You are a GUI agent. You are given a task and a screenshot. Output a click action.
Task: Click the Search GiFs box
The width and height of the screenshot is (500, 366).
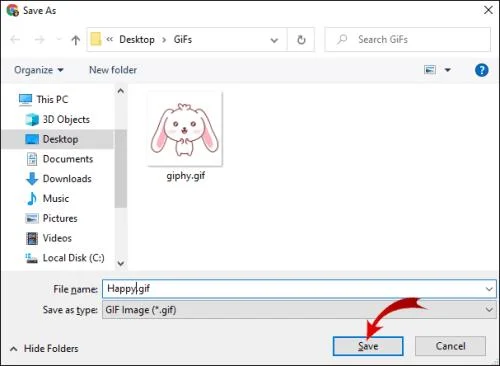[x=407, y=39]
